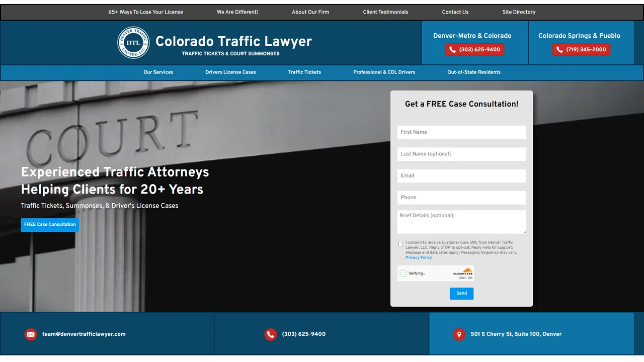This screenshot has height=362, width=644.
Task: Click the "Denver-Metro & Colorado" heading
Action: pos(472,36)
